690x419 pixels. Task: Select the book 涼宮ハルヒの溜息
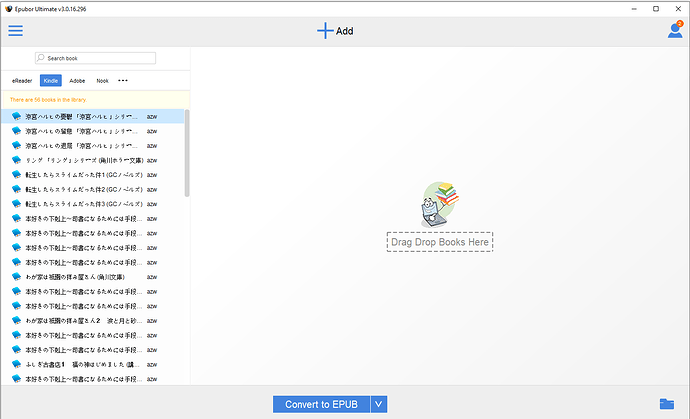pos(93,131)
